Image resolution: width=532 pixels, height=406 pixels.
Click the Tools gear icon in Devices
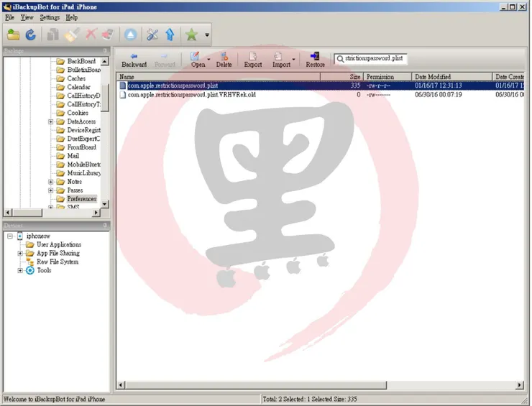(x=30, y=270)
